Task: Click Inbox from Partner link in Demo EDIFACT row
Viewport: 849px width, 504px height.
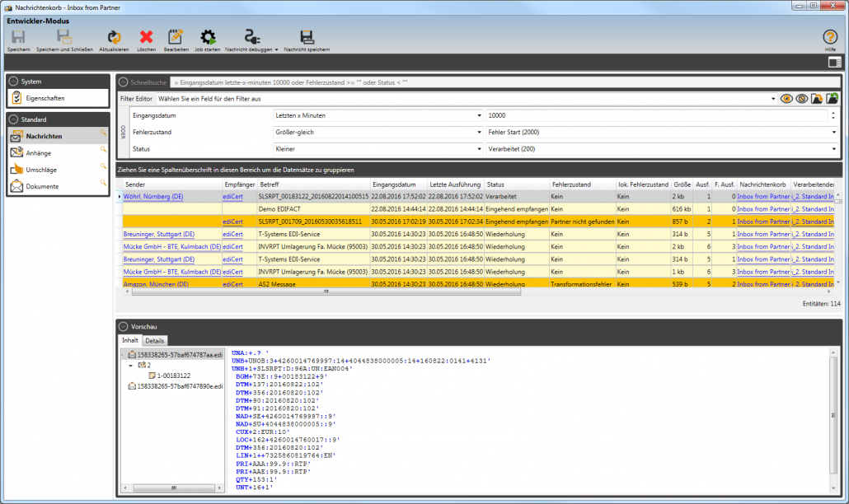Action: (x=763, y=209)
